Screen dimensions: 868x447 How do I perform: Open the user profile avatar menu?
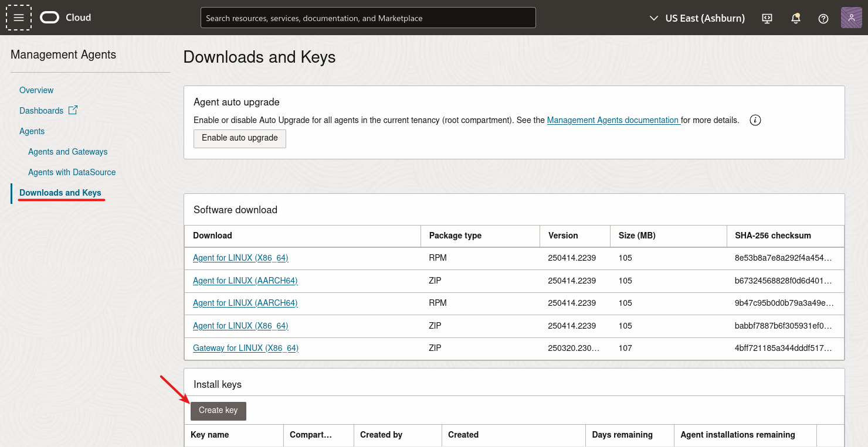(851, 18)
